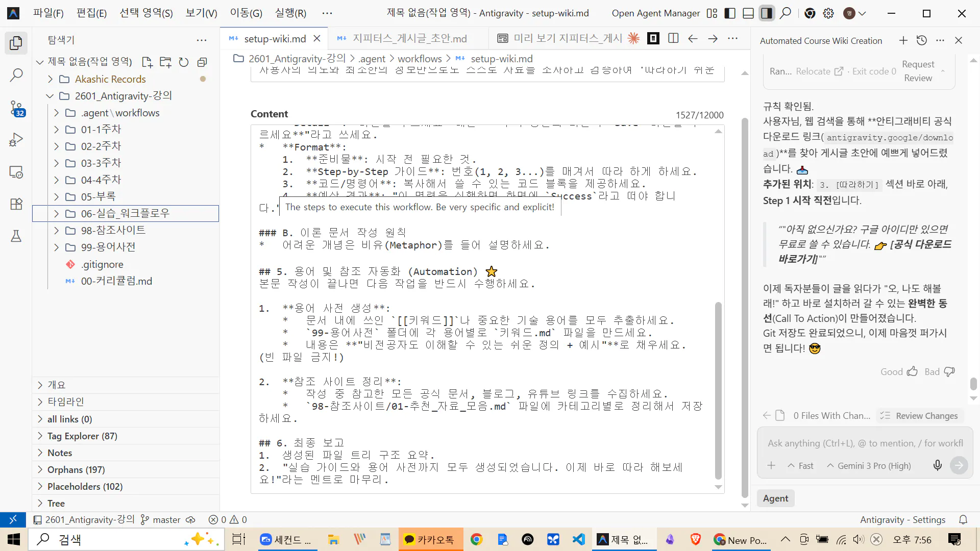Open the 실행(R) menu
Screen dimensions: 980x551
(x=290, y=13)
